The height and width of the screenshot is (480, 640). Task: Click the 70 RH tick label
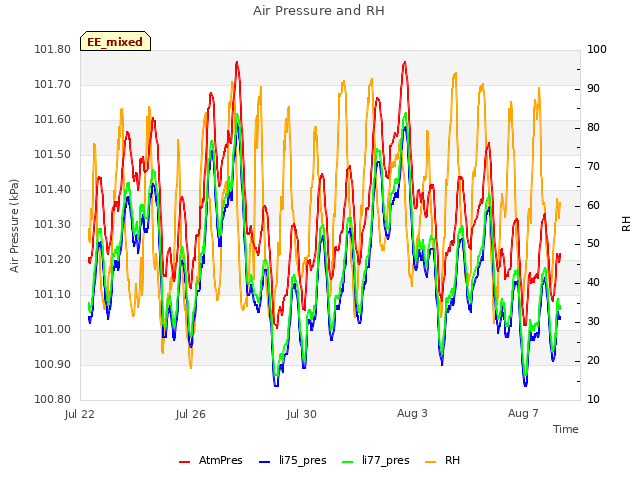tap(593, 167)
